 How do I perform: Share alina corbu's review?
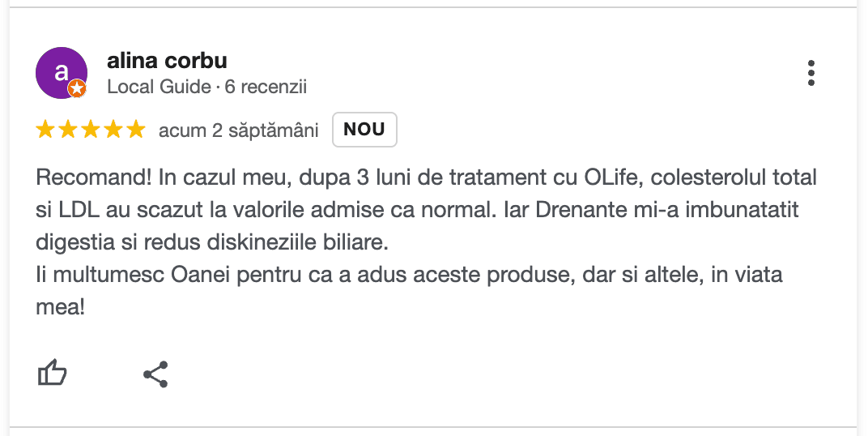pyautogui.click(x=155, y=374)
